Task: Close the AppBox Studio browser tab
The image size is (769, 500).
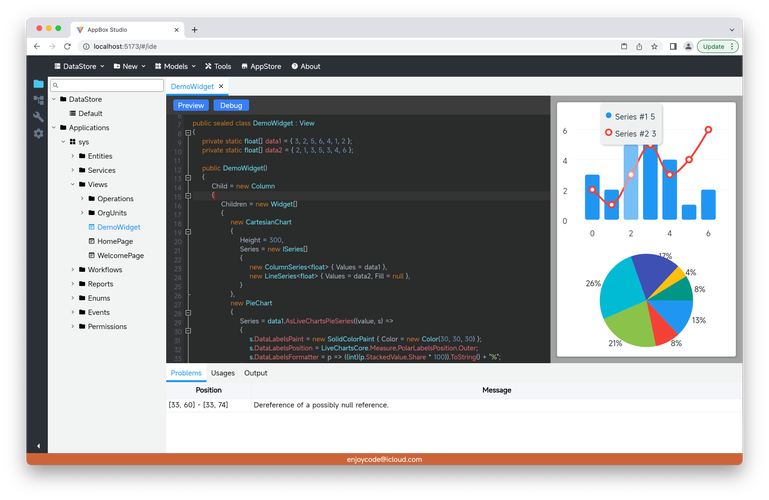Action: (177, 29)
